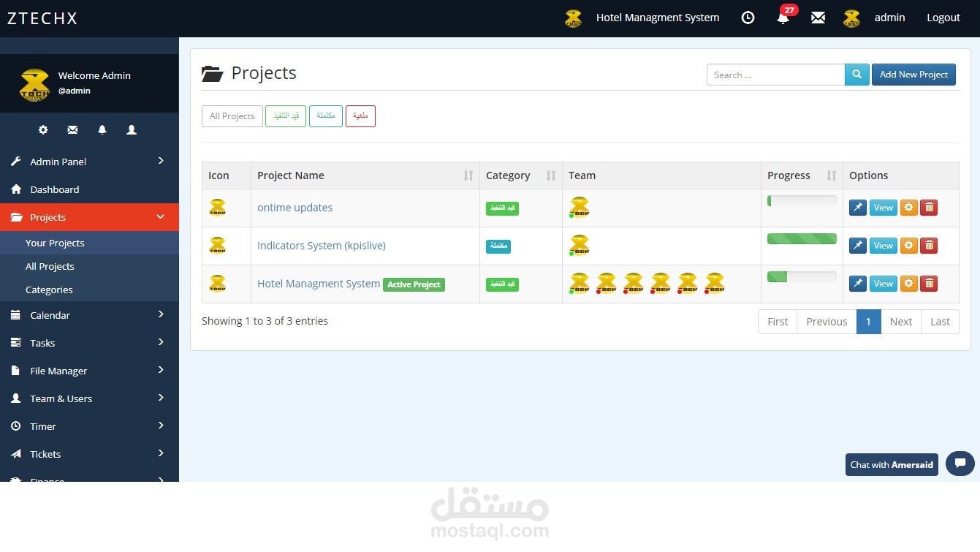The width and height of the screenshot is (980, 552).
Task: Click Chat with Amersaid button
Action: point(892,464)
